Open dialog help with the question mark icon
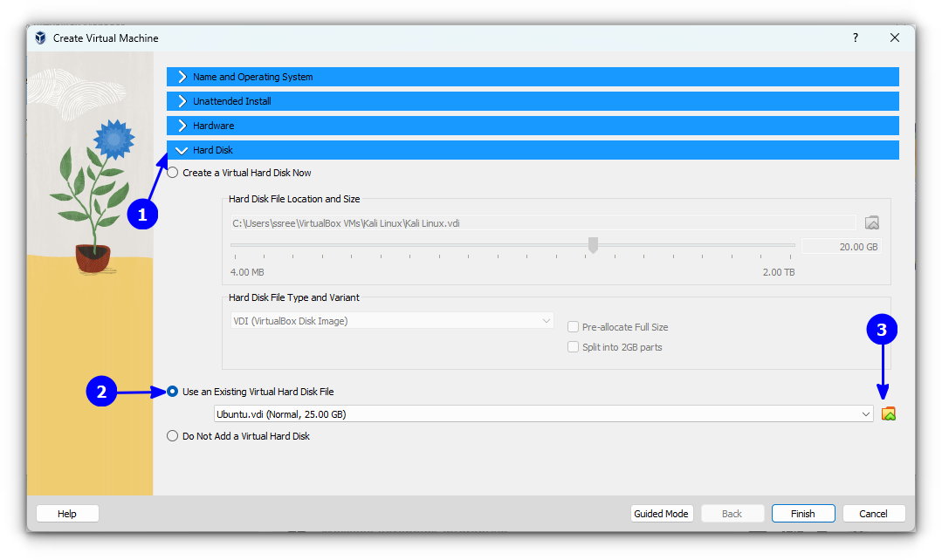Viewport: 942px width, 560px height. pos(855,38)
